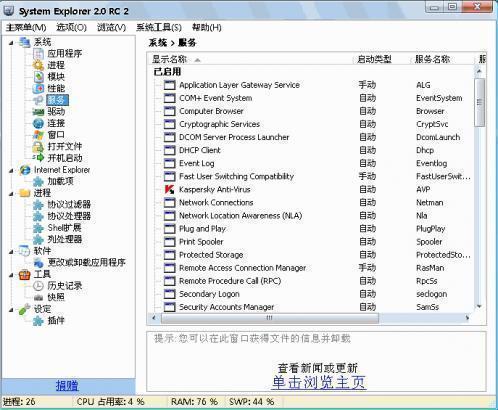This screenshot has width=498, height=410.
Task: Collapse the 系统 tree node
Action: (12, 43)
